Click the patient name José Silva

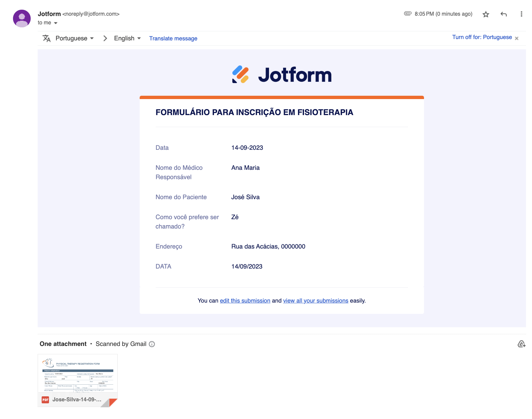click(246, 197)
